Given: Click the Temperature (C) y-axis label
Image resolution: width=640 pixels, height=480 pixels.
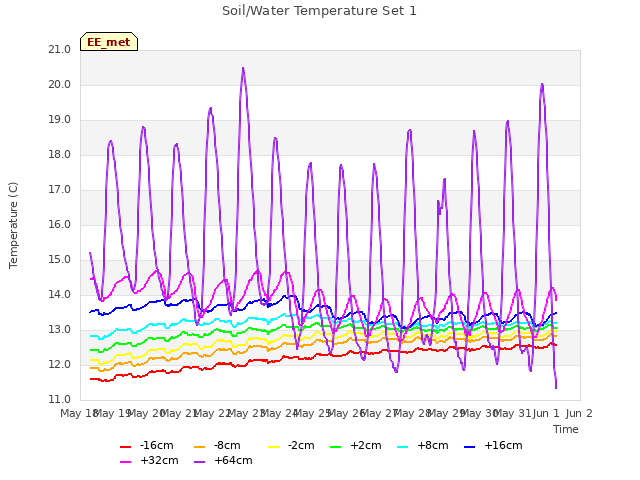Looking at the screenshot, I should [x=13, y=225].
